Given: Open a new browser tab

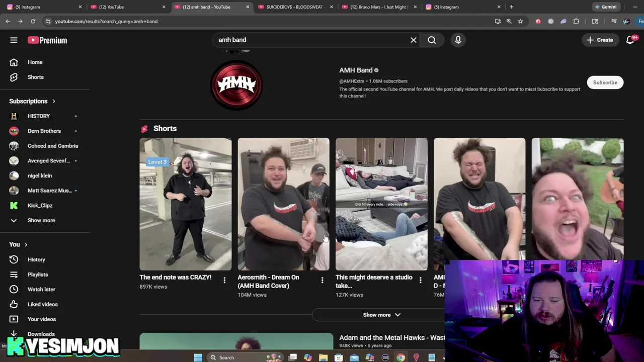Looking at the screenshot, I should (x=511, y=7).
